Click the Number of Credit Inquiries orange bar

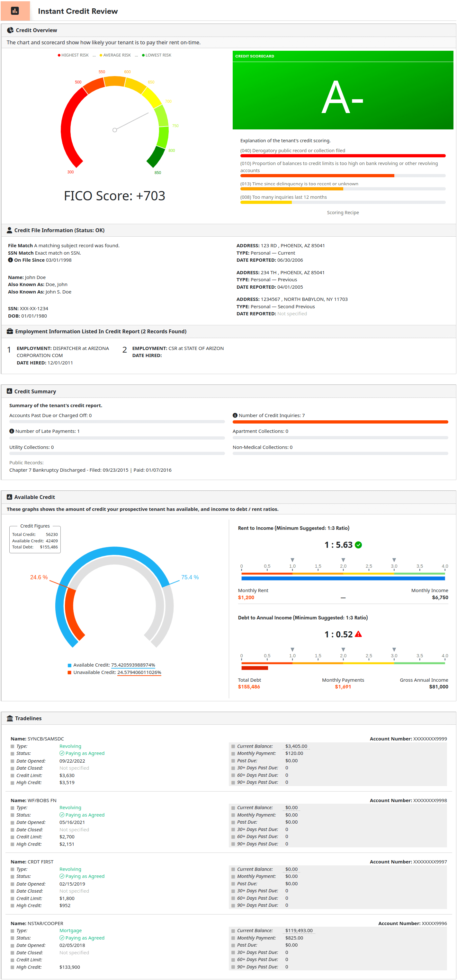coord(340,422)
